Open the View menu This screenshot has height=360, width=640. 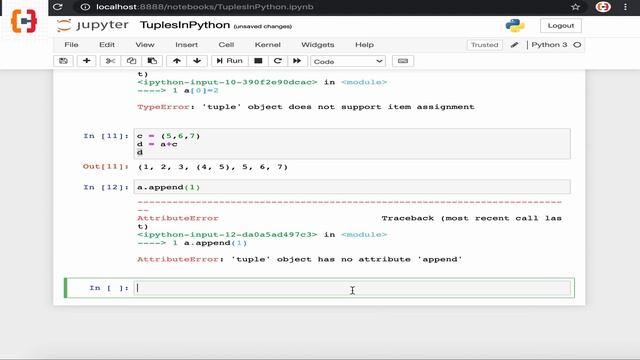145,44
